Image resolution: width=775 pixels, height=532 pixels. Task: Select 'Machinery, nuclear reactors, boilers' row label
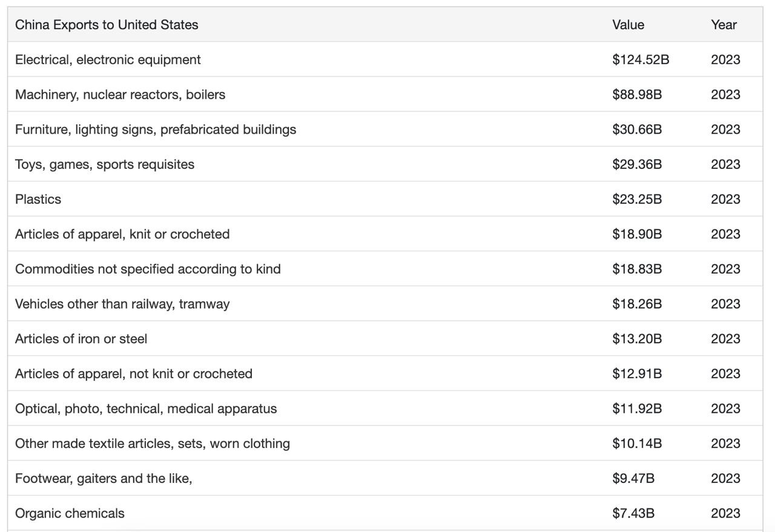click(x=120, y=94)
